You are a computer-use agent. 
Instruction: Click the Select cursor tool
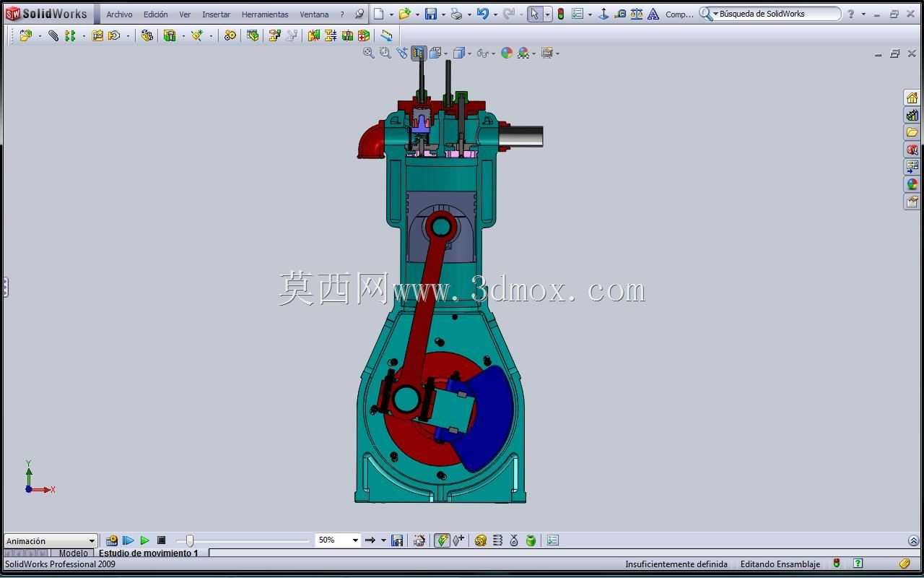click(534, 14)
